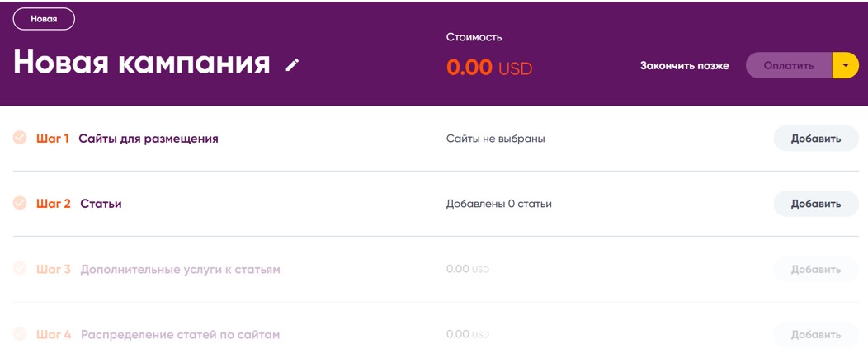Click the Step 4 checkmark circle icon
Image resolution: width=868 pixels, height=358 pixels.
(x=20, y=334)
